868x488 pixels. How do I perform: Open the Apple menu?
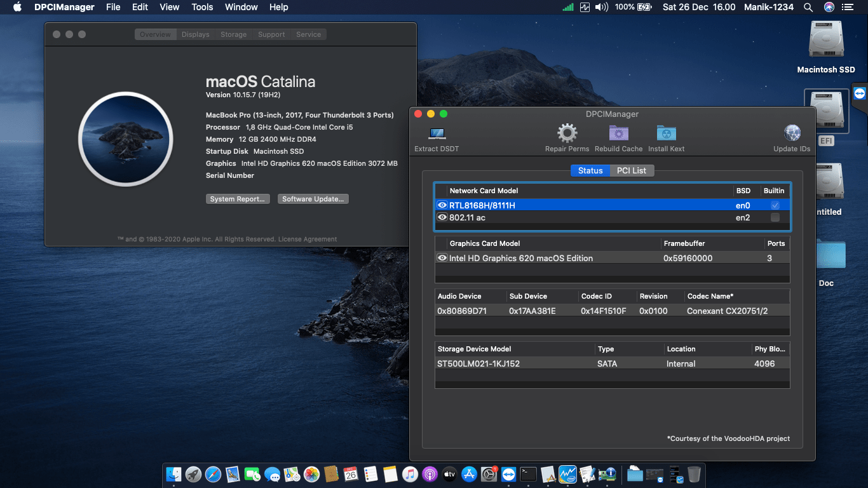pyautogui.click(x=17, y=7)
